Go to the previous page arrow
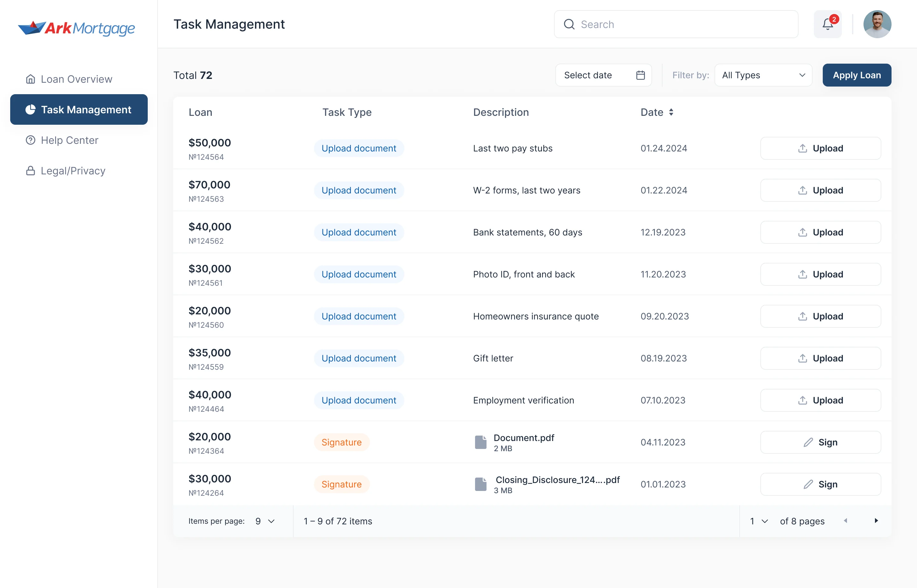The image size is (917, 588). pos(846,521)
